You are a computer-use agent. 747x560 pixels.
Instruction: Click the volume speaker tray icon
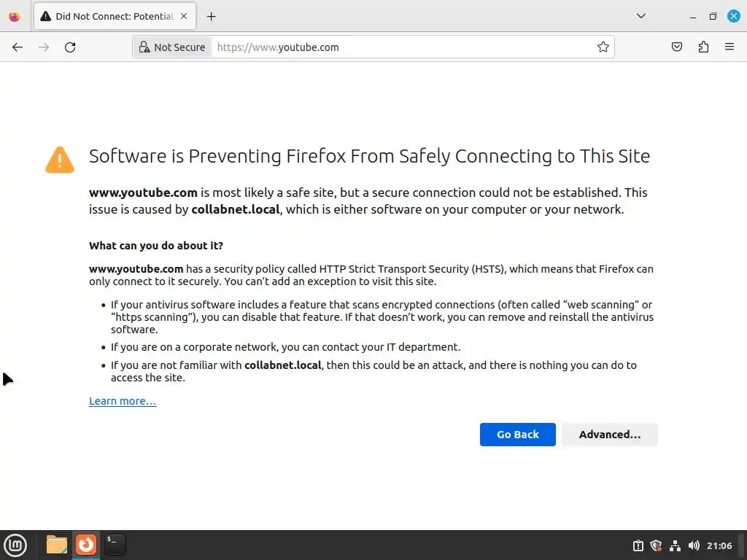coord(694,545)
